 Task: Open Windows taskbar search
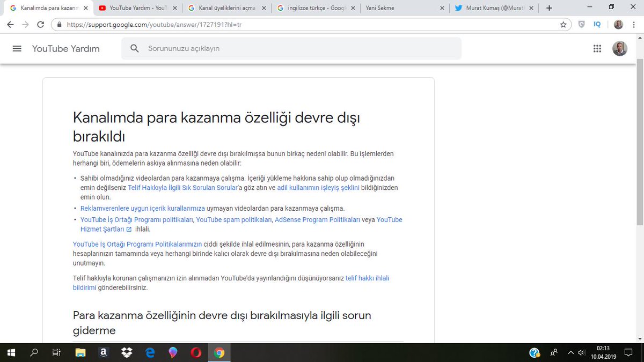coord(34,352)
